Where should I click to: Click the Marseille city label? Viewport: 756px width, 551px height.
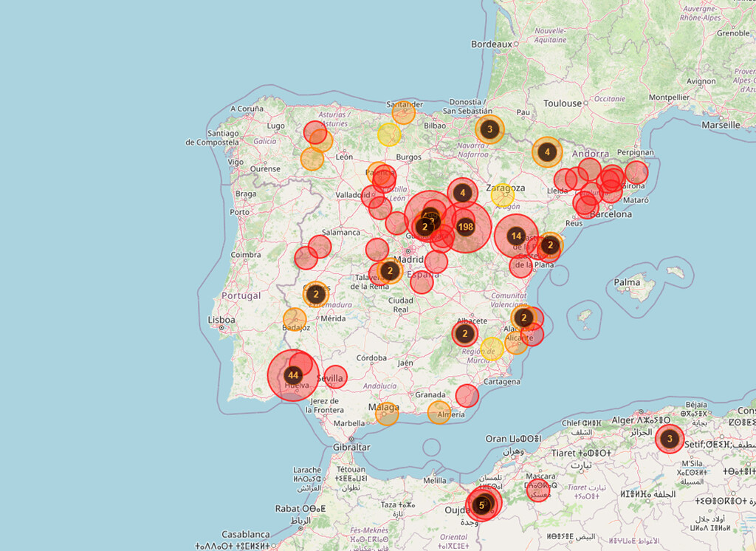coord(721,125)
